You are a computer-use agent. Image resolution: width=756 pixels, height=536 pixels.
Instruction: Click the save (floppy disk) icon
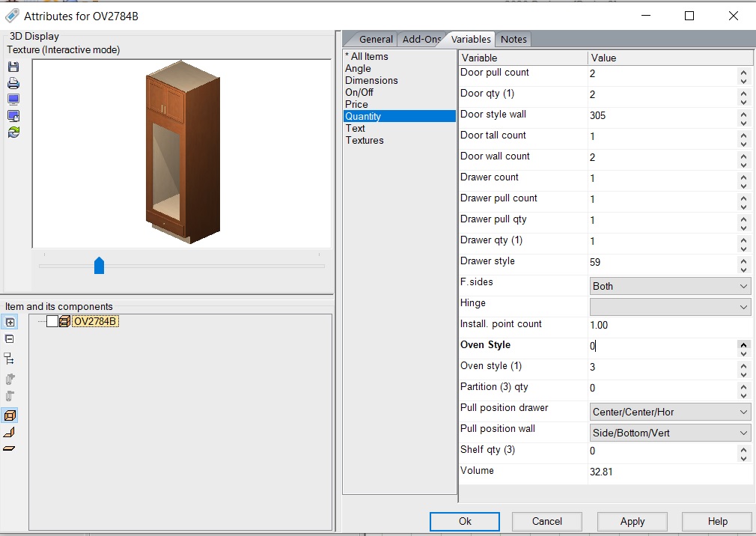coord(13,67)
